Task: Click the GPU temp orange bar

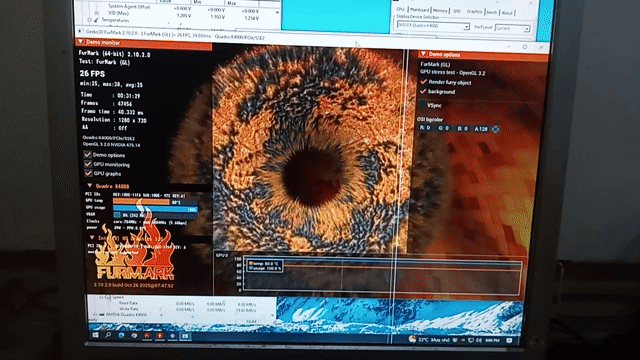Action: coord(141,202)
